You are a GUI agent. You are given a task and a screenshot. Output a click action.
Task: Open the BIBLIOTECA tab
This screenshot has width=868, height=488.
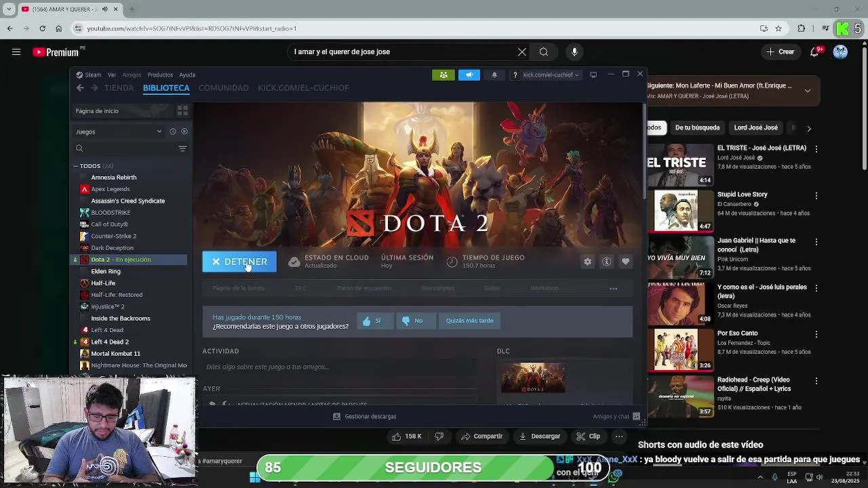coord(166,88)
